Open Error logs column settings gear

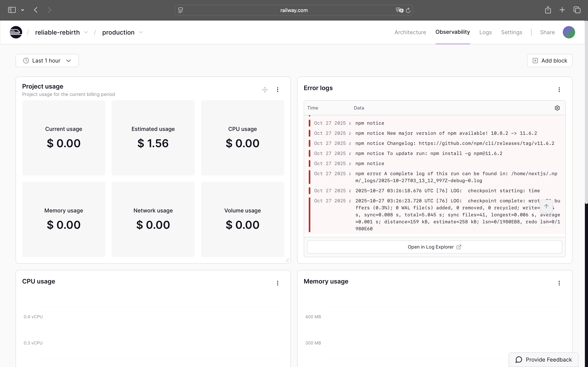click(x=557, y=108)
